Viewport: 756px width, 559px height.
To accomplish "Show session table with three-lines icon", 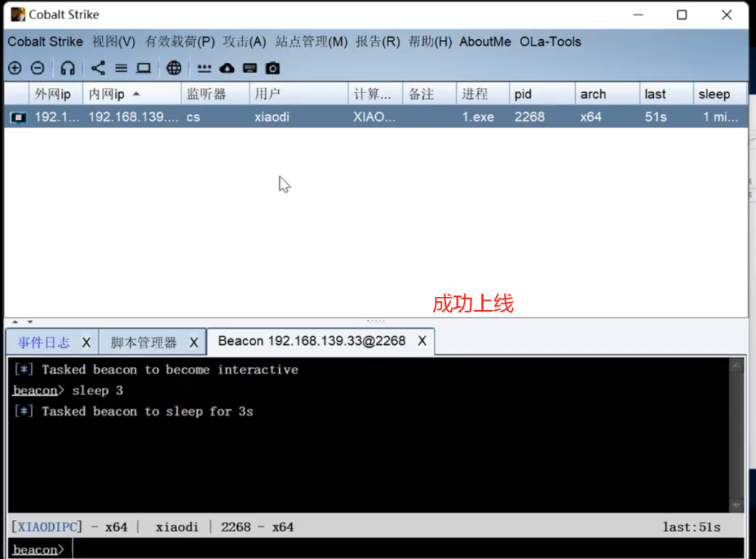I will (121, 68).
